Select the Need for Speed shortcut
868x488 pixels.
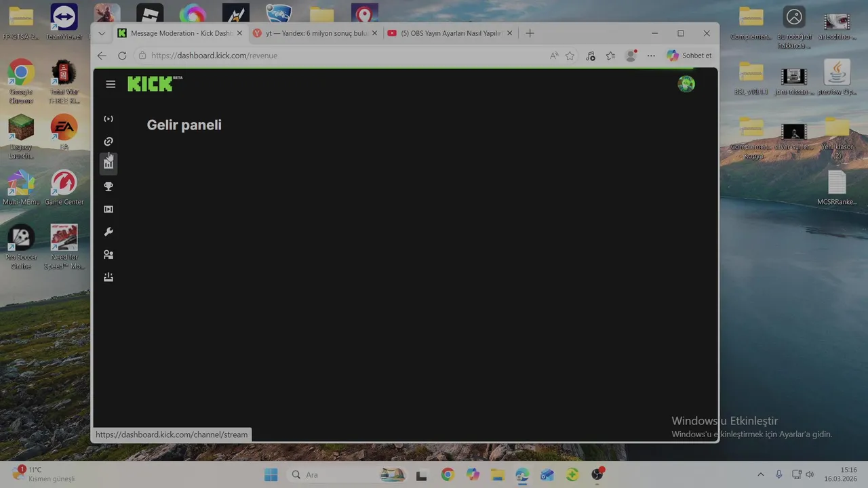pos(64,247)
